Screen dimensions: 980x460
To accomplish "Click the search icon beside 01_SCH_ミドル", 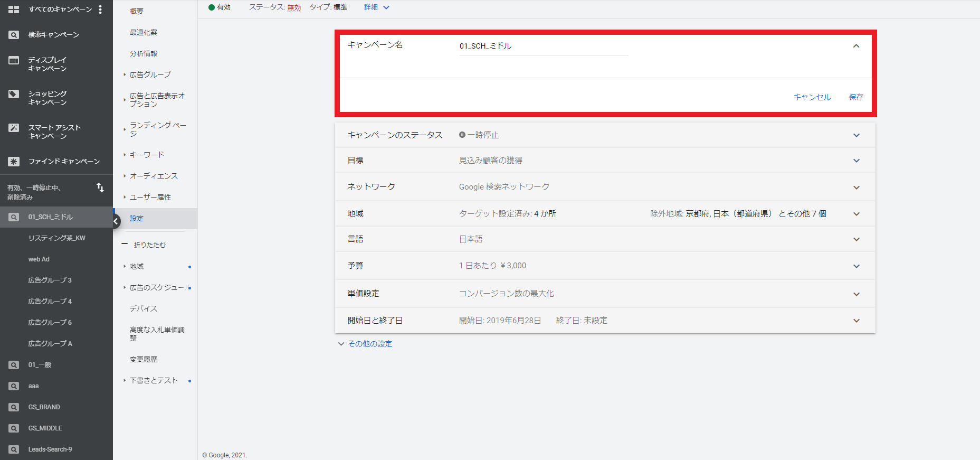I will point(14,217).
